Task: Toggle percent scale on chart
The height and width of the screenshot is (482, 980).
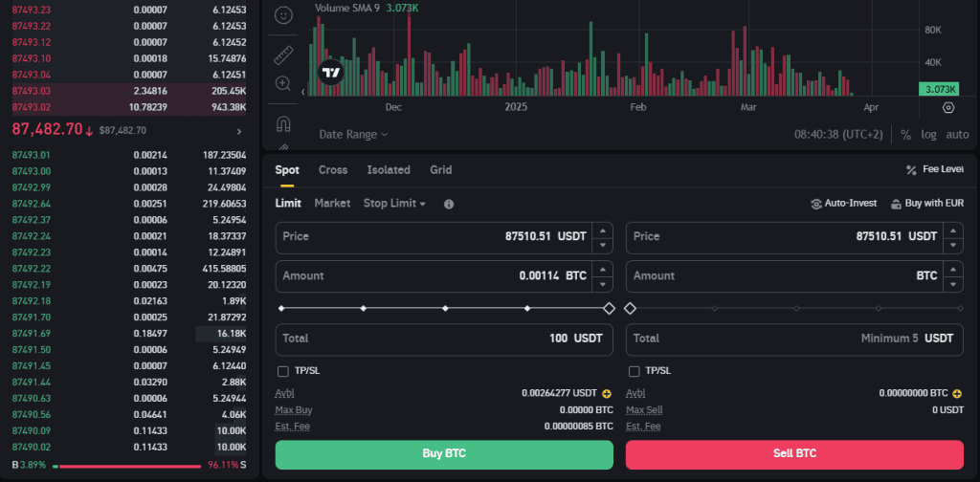Action: coord(905,134)
